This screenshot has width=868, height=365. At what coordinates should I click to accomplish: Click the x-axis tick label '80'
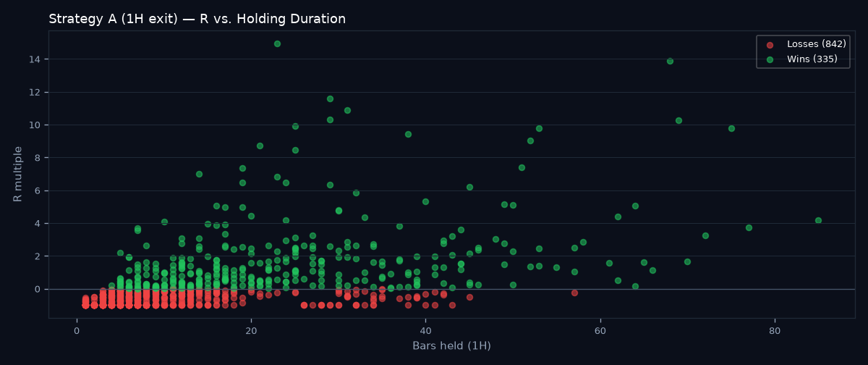(x=774, y=330)
